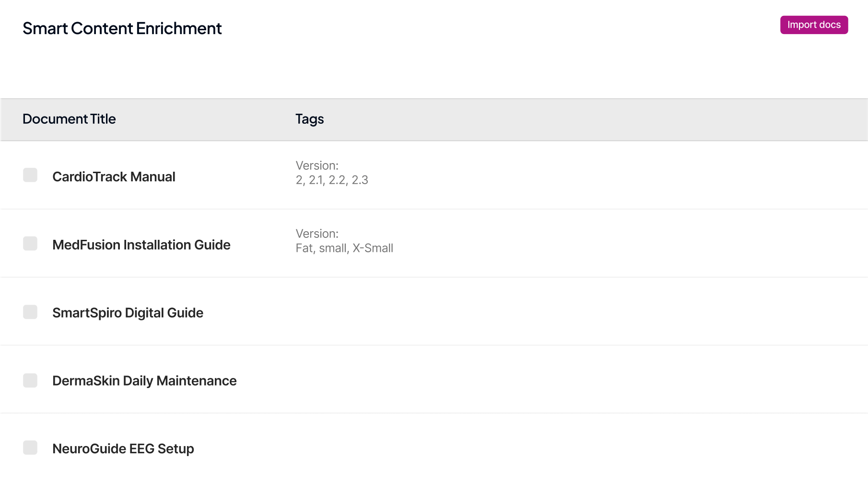Open the MedFusion Installation Guide title

pos(141,245)
